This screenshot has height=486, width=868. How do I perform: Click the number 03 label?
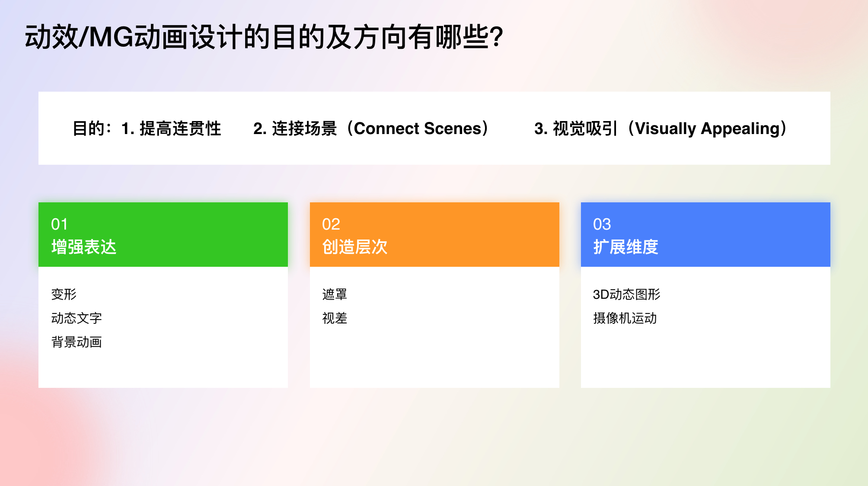[602, 224]
